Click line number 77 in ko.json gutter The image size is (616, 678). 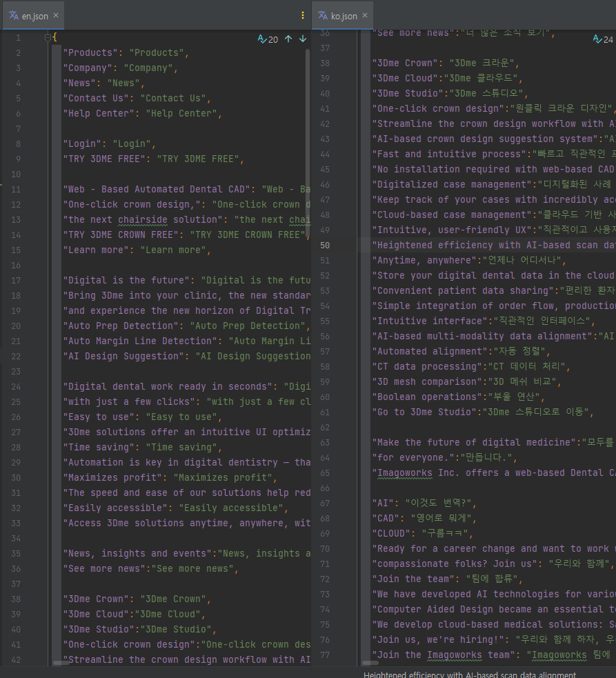pyautogui.click(x=324, y=655)
